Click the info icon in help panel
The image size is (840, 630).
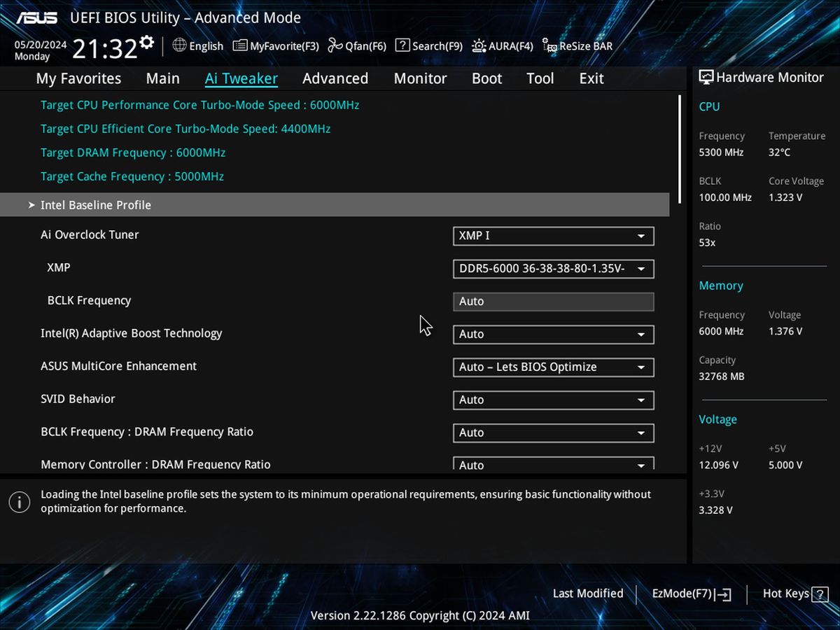(x=19, y=501)
